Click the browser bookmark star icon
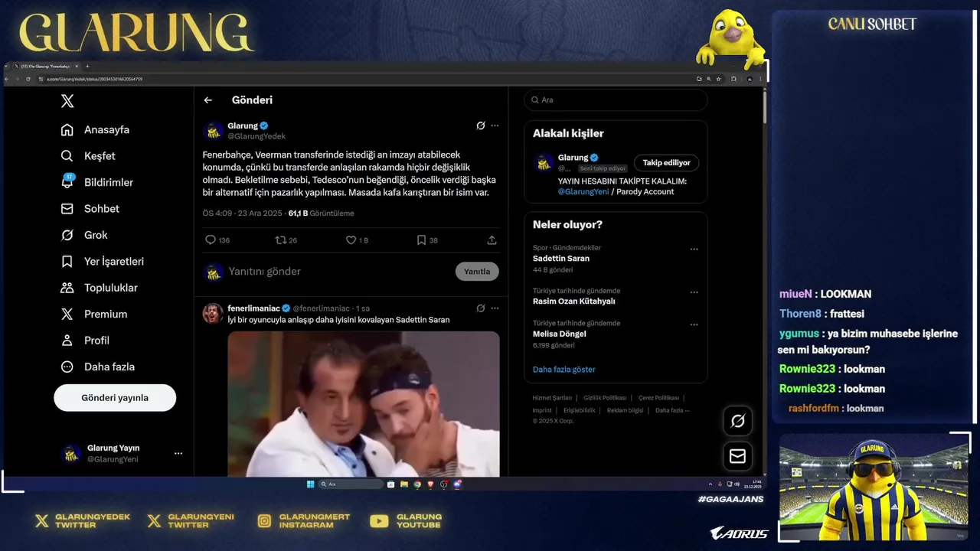 (x=720, y=79)
